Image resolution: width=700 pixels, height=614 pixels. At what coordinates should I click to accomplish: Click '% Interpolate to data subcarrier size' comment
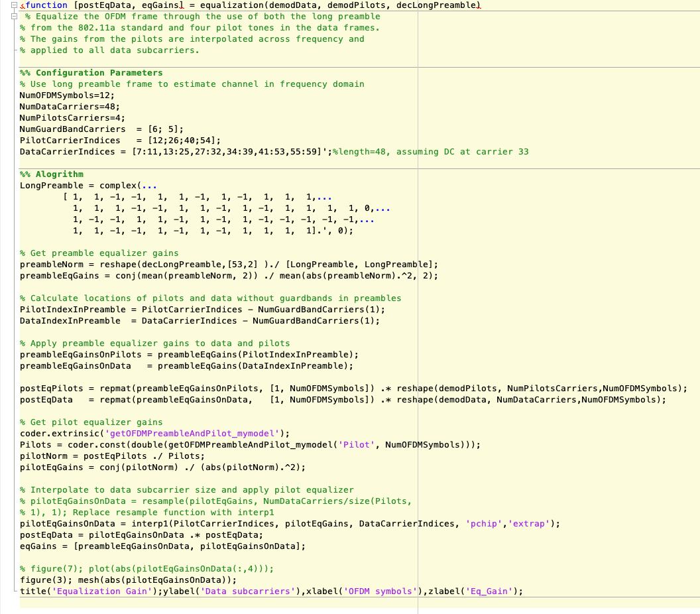click(187, 490)
